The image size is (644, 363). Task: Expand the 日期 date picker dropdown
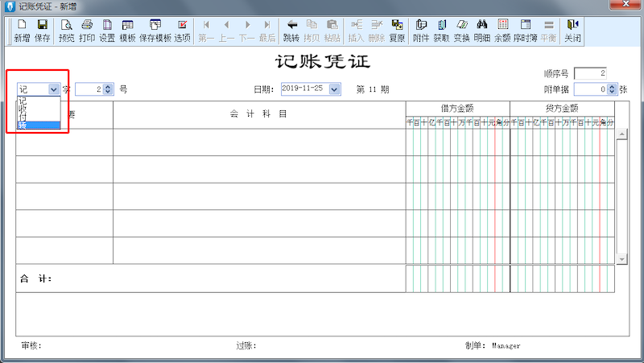(335, 89)
